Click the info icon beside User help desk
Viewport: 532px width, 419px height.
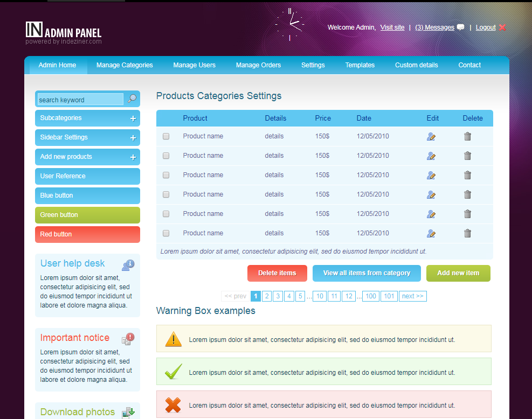(128, 264)
